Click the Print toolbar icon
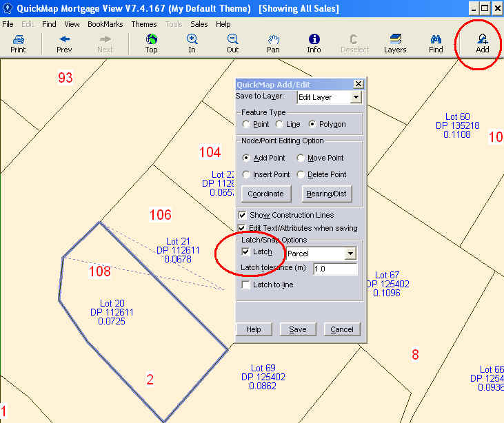The width and height of the screenshot is (504, 423). click(18, 40)
